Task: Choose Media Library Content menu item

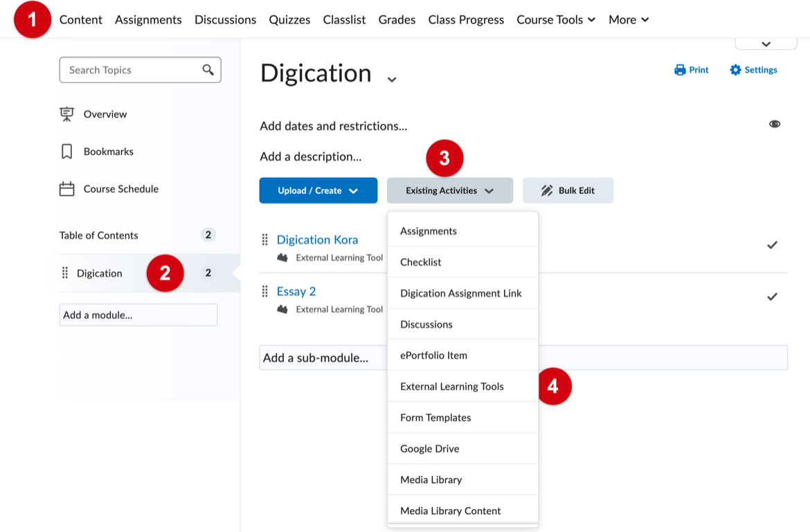Action: (463, 511)
